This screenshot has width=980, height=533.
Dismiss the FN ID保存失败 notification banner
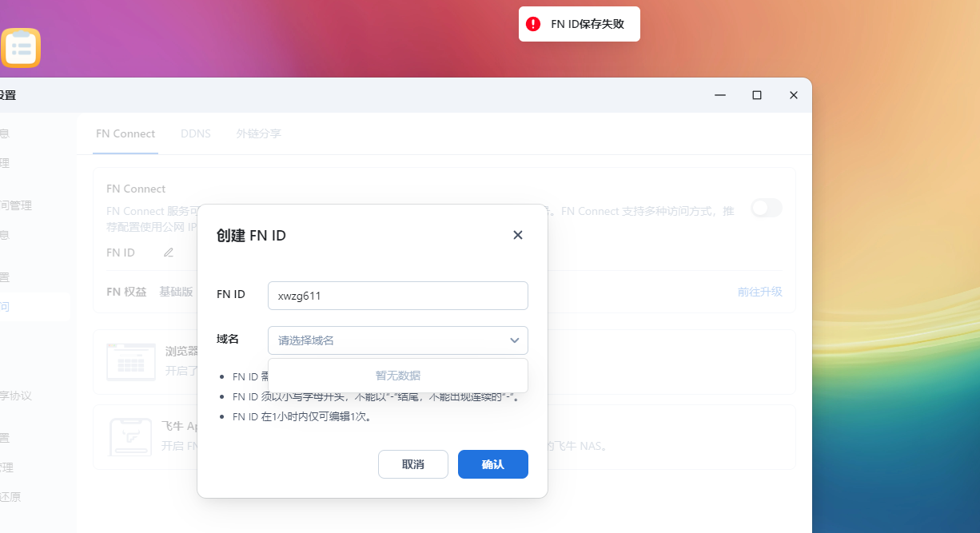579,24
